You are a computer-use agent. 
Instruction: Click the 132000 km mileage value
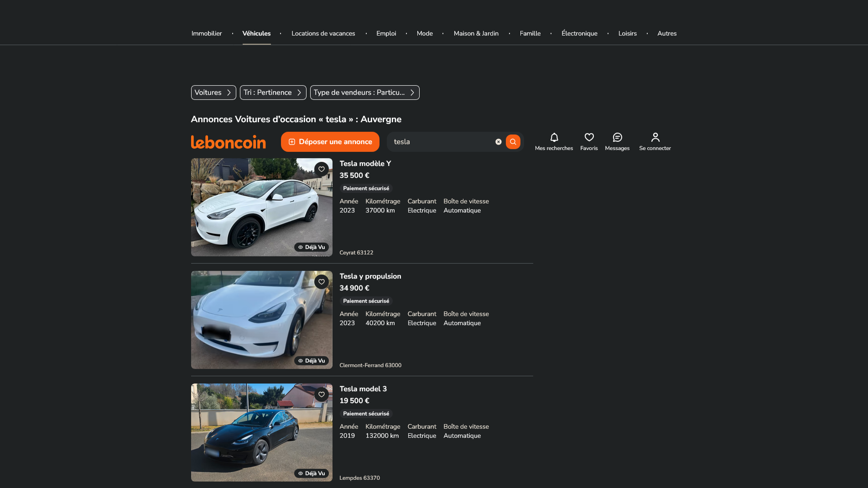(x=382, y=436)
